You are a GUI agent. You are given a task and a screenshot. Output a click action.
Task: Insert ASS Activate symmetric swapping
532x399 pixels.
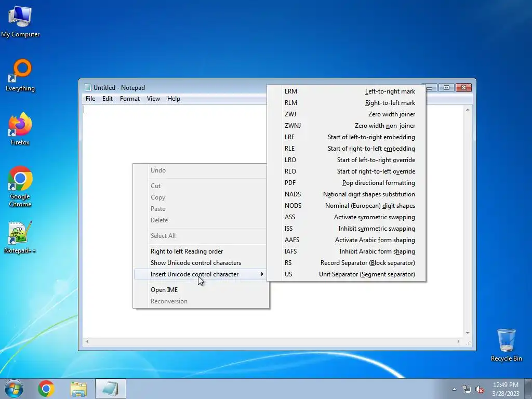click(347, 217)
